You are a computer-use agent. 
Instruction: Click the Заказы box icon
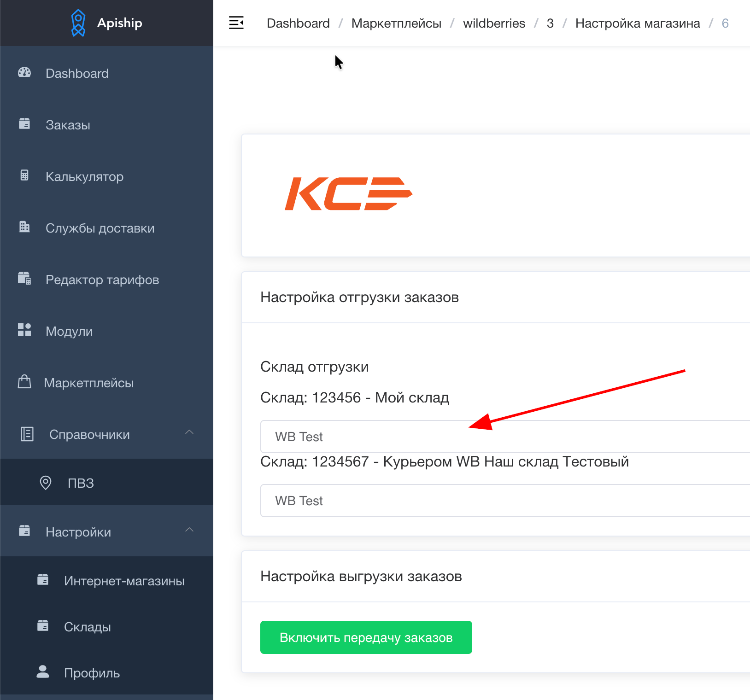(24, 124)
